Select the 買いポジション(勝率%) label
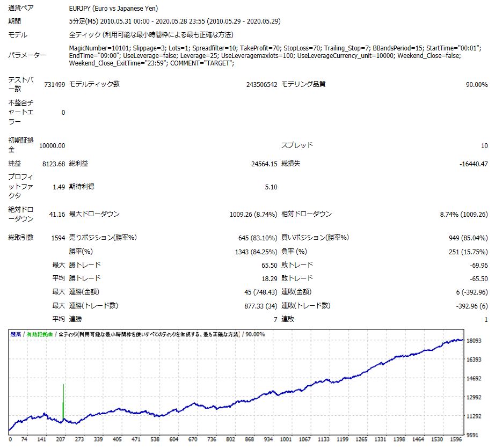 point(315,237)
